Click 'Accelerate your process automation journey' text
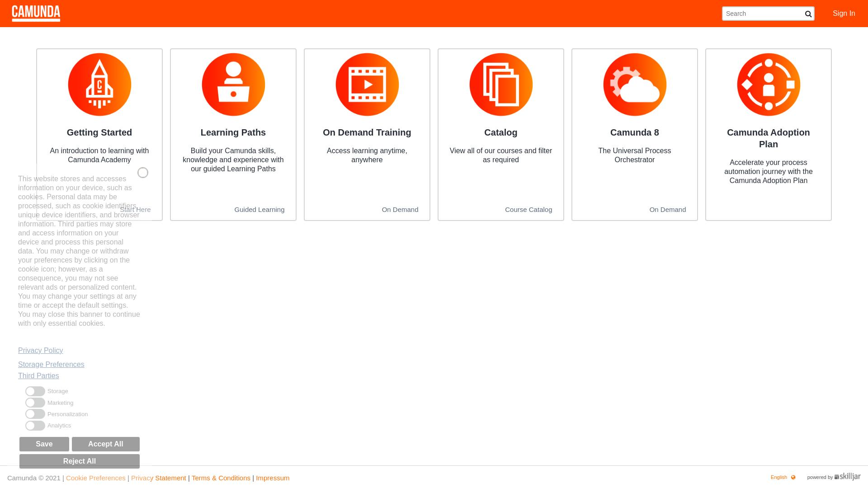This screenshot has height=488, width=868. point(769,172)
